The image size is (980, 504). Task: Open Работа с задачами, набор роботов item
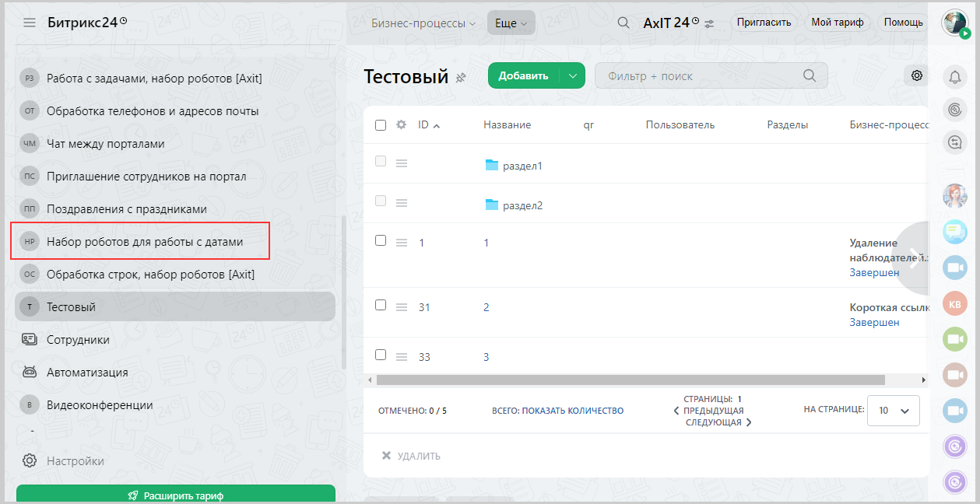click(x=175, y=79)
